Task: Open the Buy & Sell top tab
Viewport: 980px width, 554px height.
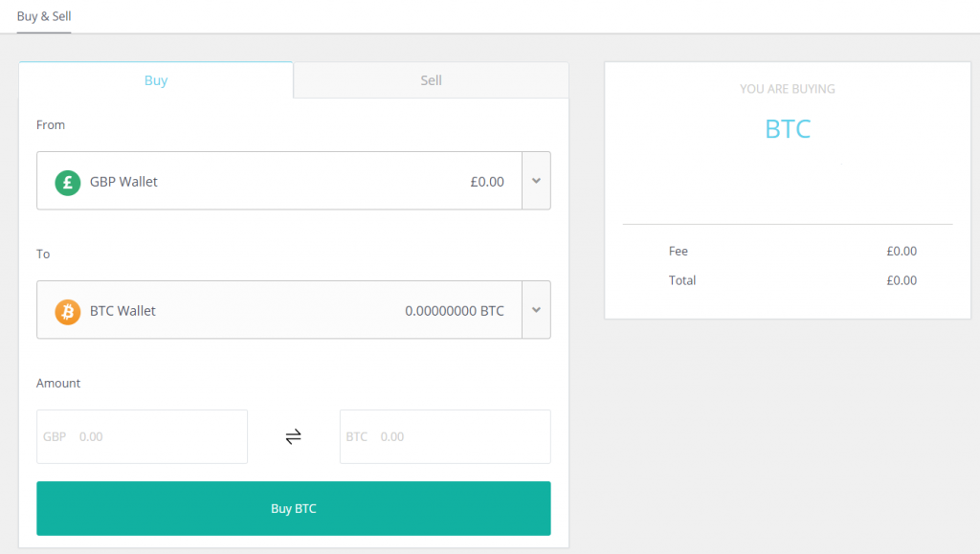Action: point(44,16)
